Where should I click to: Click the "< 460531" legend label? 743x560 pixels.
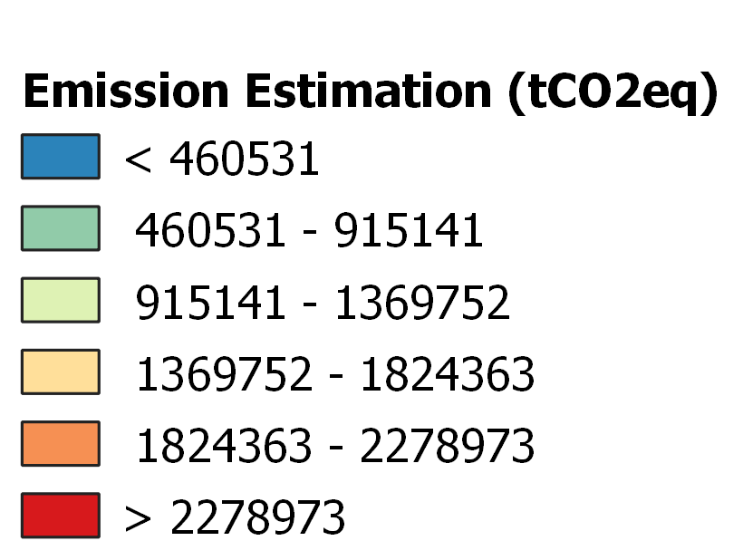[x=222, y=160]
